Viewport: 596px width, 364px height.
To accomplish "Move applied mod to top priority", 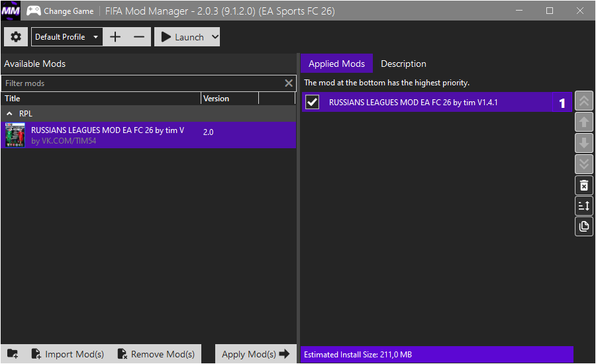I will [584, 101].
